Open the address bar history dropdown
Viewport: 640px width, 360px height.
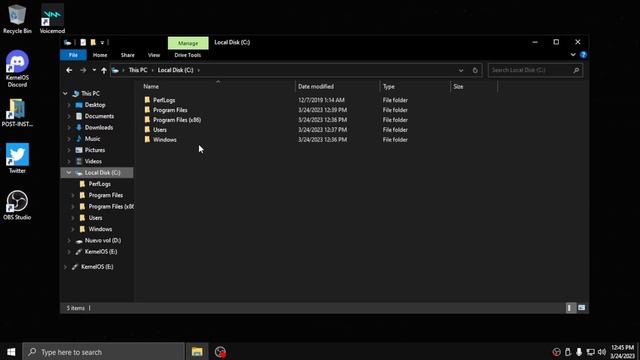pos(461,70)
